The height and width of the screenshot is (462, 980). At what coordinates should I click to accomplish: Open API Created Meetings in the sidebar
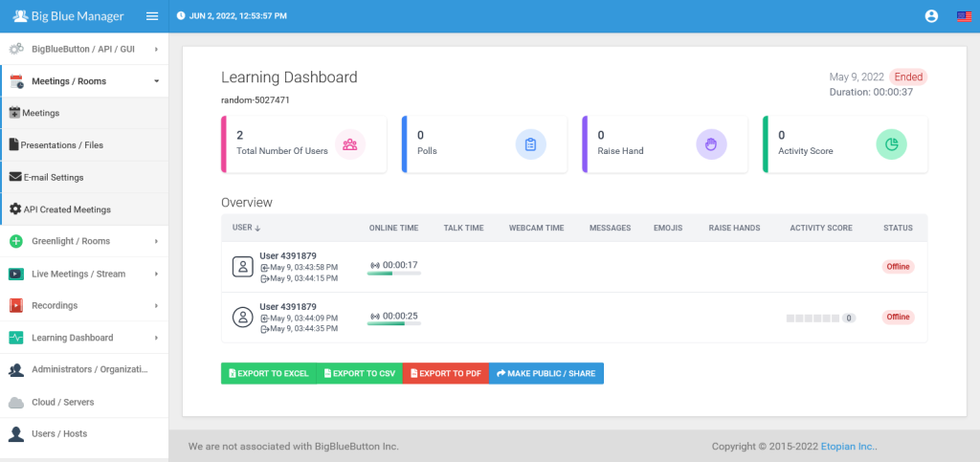click(84, 209)
